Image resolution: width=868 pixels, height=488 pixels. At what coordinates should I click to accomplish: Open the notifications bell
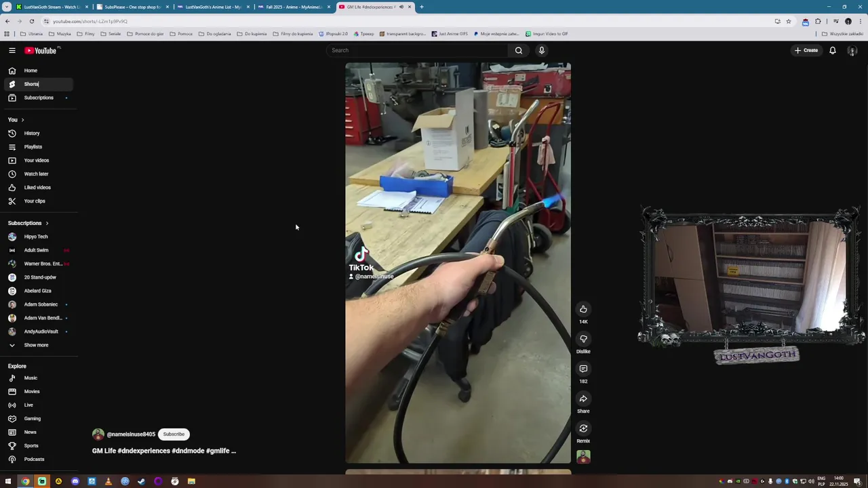[x=833, y=50]
